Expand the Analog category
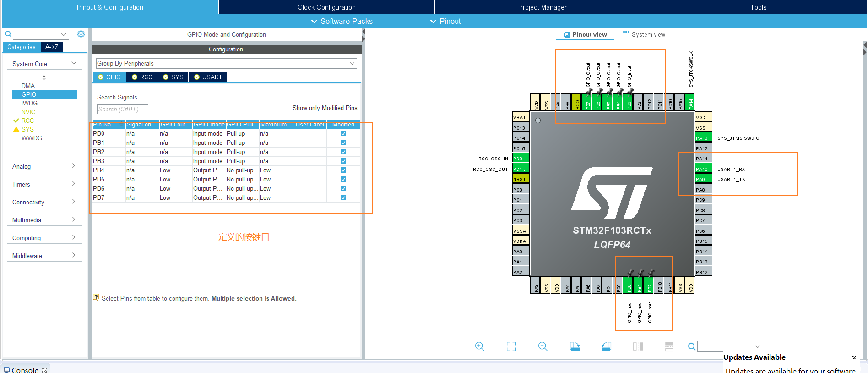The width and height of the screenshot is (868, 373). coord(74,166)
